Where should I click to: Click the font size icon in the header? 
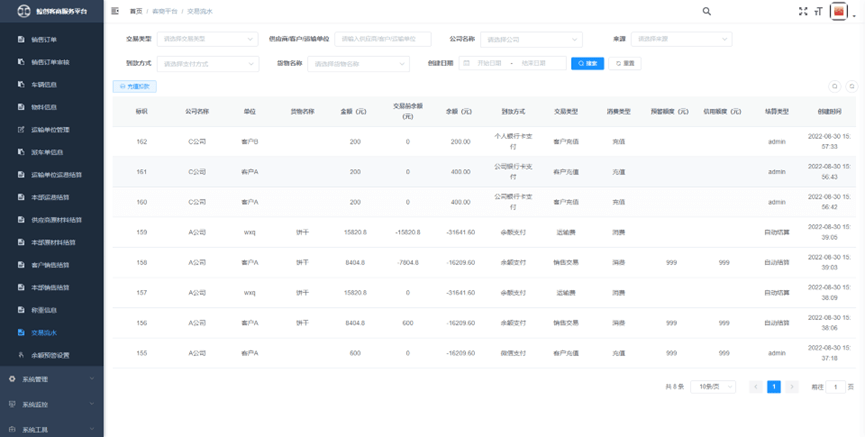tap(819, 11)
